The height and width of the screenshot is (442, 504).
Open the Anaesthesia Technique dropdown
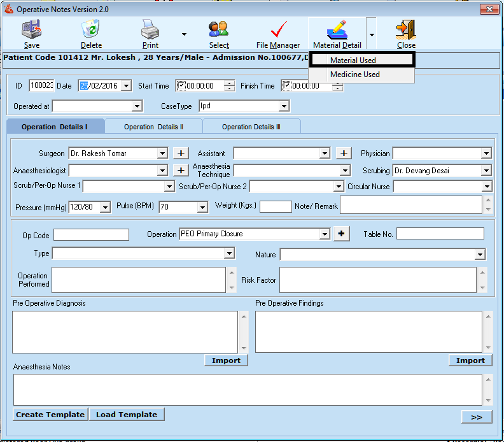[345, 171]
